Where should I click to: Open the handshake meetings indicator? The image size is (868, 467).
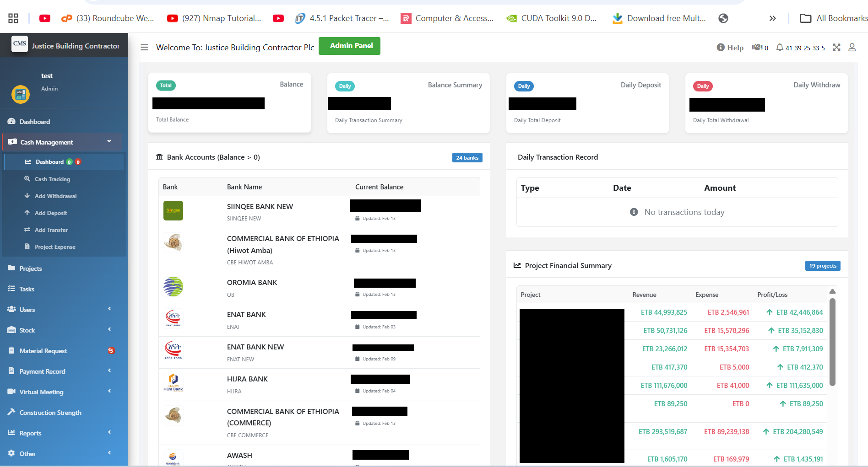coord(758,47)
